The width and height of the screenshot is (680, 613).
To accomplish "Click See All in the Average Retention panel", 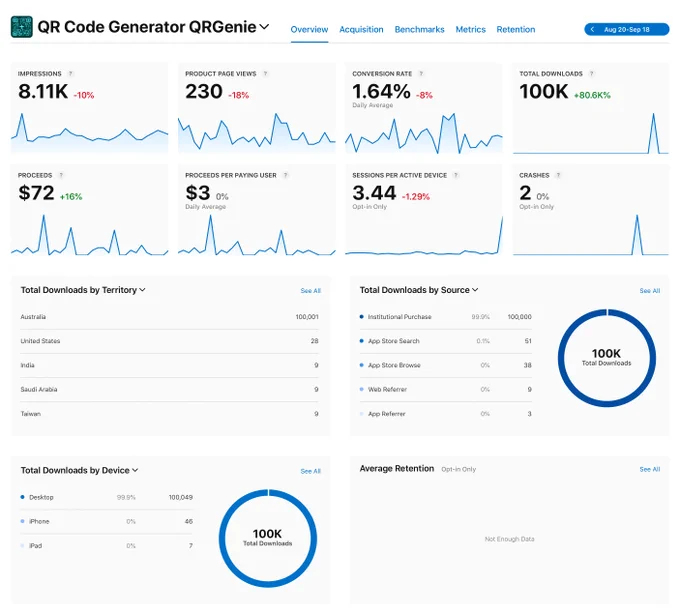I will coord(650,469).
